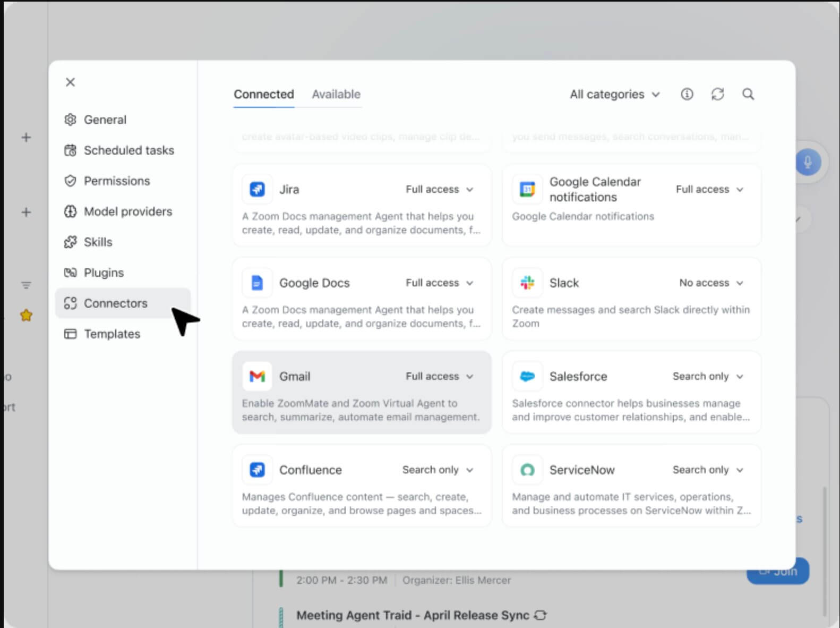Click the Slack connector description text
840x628 pixels.
coord(631,317)
